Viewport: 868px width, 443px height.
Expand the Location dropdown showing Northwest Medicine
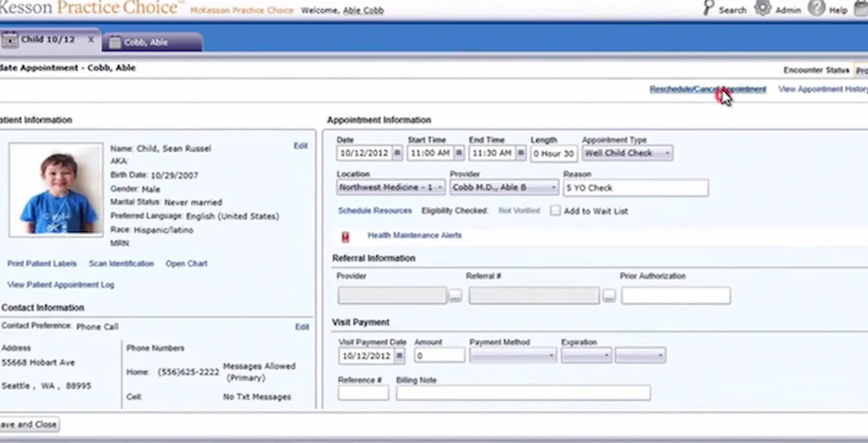(x=440, y=187)
